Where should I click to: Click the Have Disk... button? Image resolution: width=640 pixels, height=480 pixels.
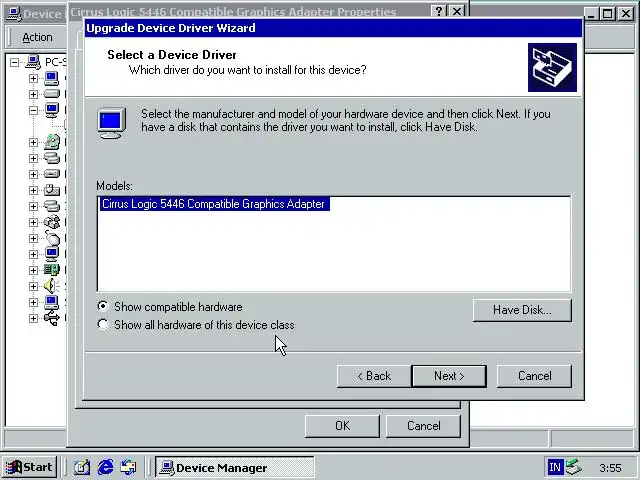pyautogui.click(x=522, y=310)
